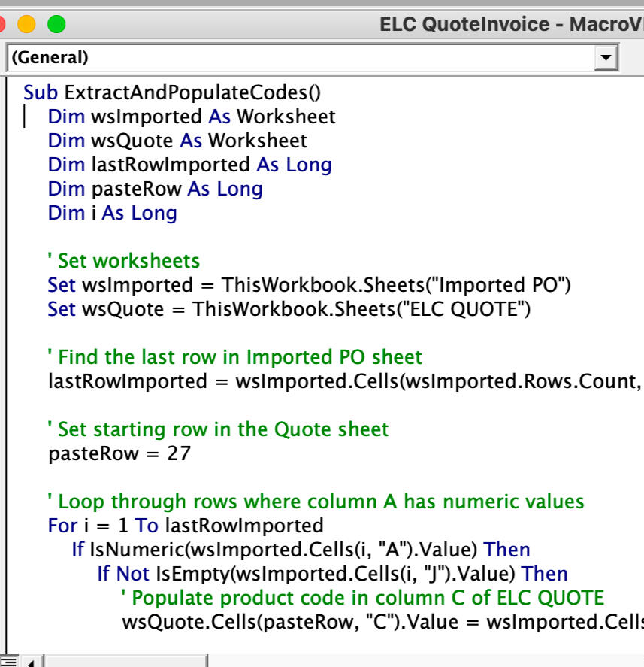Open the (General) object dropdown arrow
The height and width of the screenshot is (667, 644).
tap(604, 57)
